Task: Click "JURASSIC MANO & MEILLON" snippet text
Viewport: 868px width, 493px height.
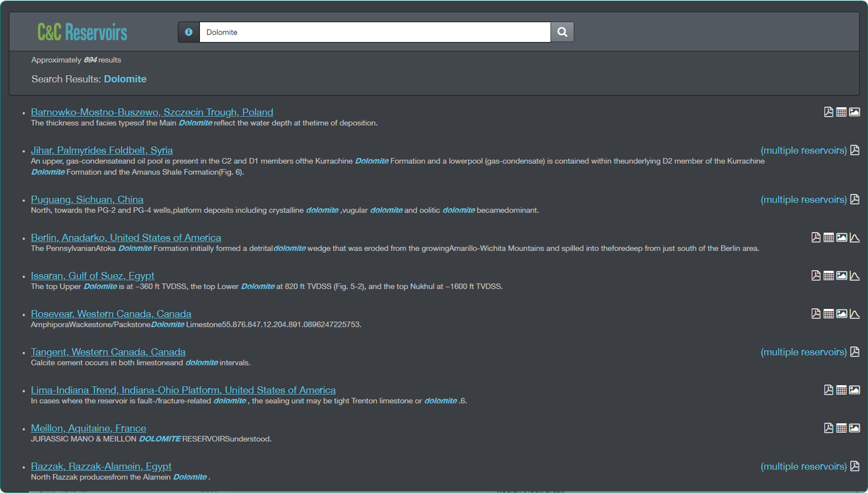Action: coord(151,439)
